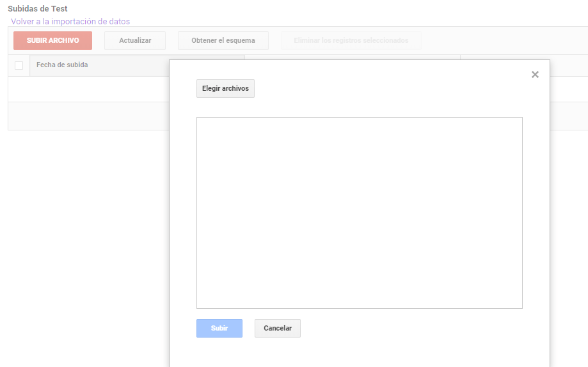Click the blue Subir button

click(x=219, y=329)
